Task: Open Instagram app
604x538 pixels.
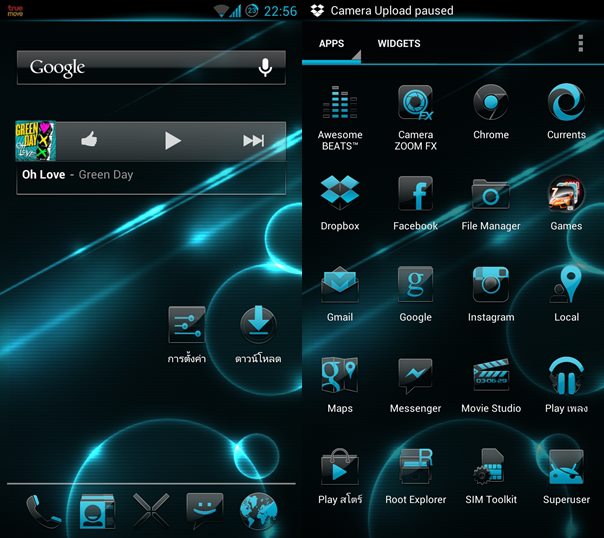Action: [x=491, y=284]
